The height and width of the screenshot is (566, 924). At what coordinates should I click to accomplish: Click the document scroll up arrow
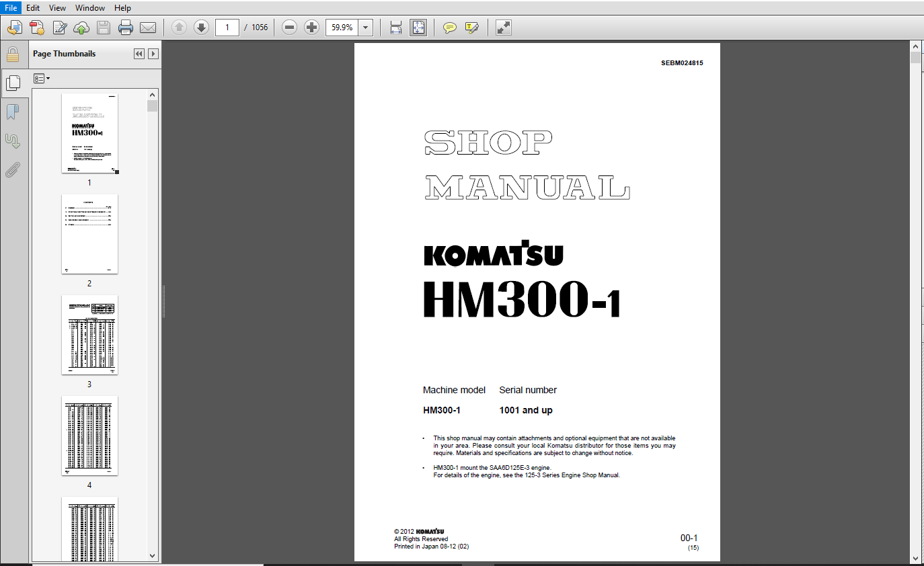click(915, 46)
